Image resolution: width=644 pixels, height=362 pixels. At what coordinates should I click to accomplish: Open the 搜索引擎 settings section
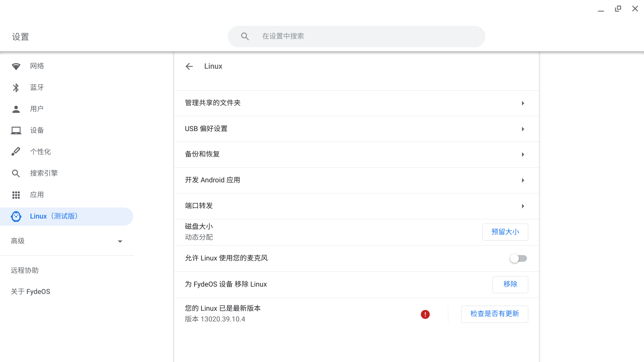tap(44, 173)
